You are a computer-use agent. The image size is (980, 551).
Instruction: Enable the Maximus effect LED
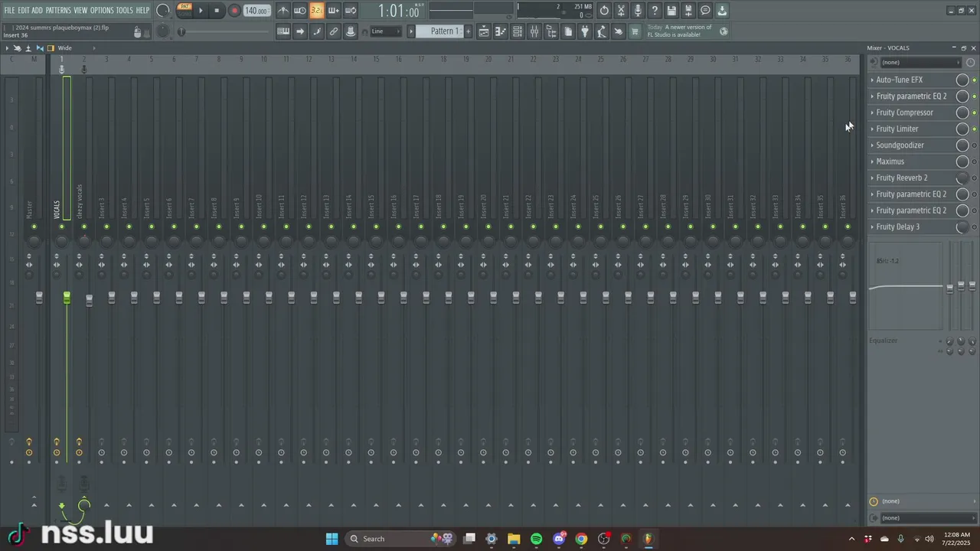974,162
